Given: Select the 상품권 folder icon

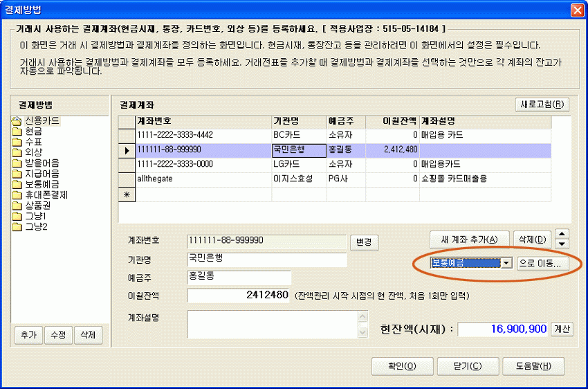Looking at the screenshot, I should click(17, 205).
